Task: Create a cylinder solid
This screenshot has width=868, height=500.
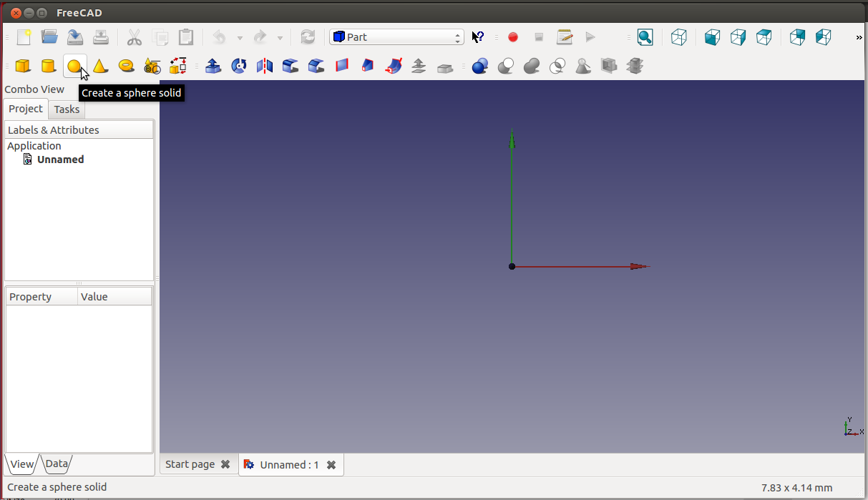Action: click(x=48, y=67)
